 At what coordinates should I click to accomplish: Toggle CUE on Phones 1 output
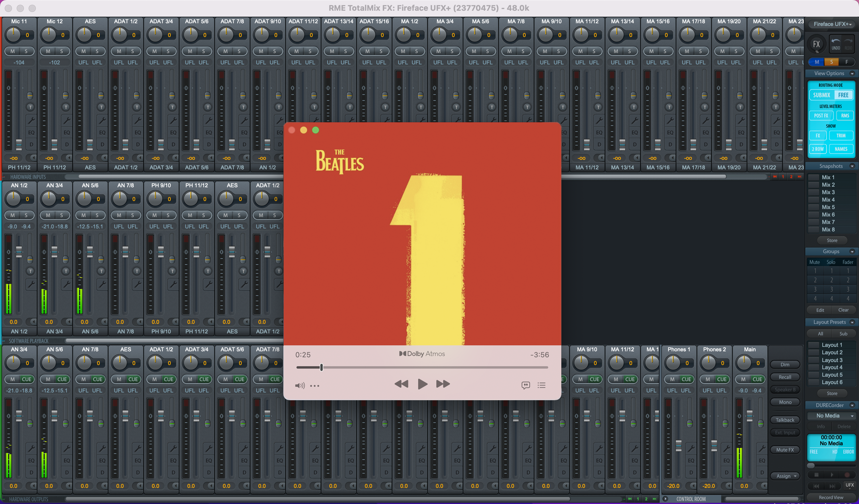[x=686, y=379]
